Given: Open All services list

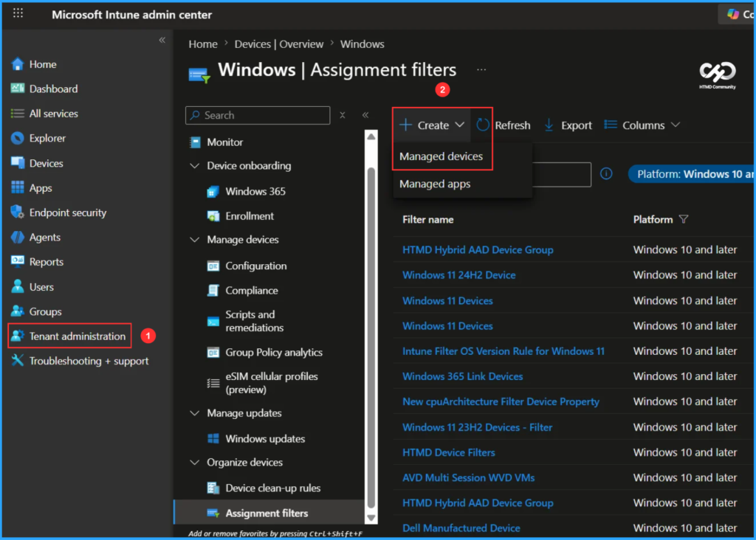Looking at the screenshot, I should coord(53,114).
